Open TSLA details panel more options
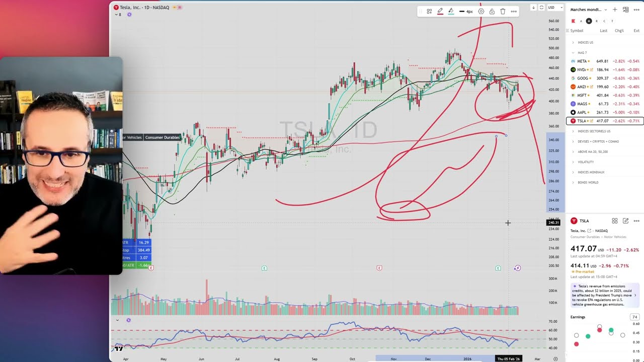Viewport: 644px width, 362px height. pos(636,221)
